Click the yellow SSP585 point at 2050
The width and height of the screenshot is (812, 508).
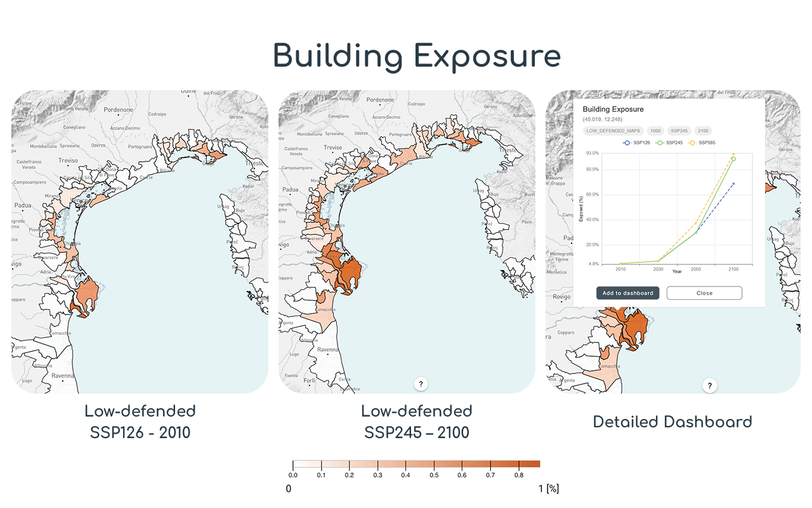696,223
